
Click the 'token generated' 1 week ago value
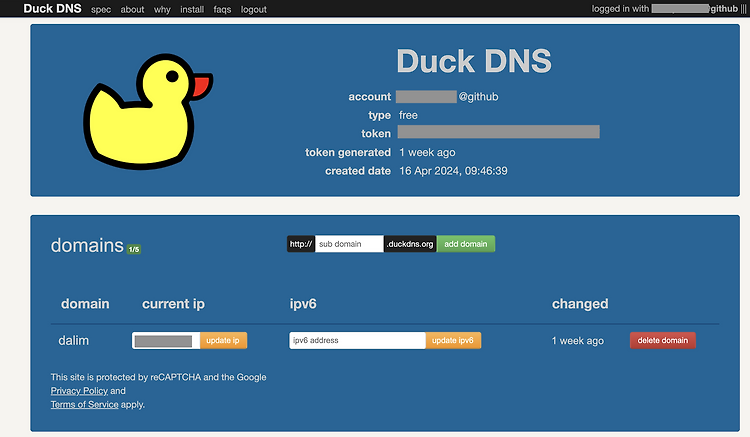coord(427,153)
